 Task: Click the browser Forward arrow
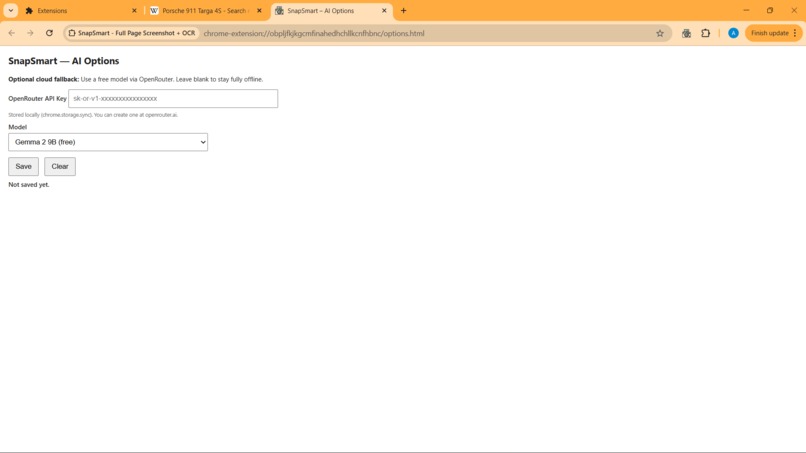(30, 33)
